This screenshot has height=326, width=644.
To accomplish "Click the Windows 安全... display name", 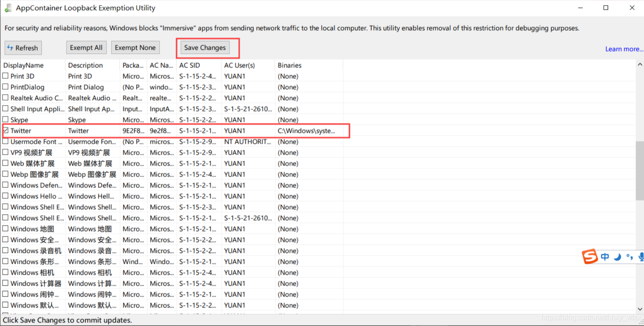I will (x=35, y=240).
